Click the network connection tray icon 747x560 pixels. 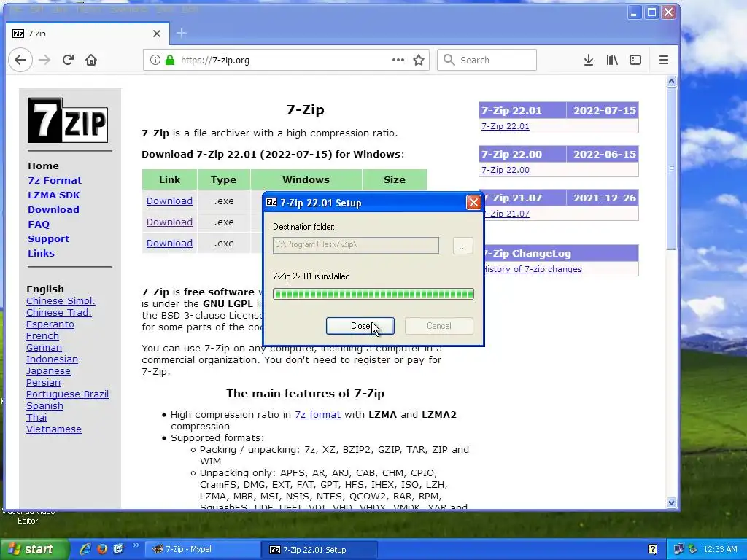click(x=678, y=550)
